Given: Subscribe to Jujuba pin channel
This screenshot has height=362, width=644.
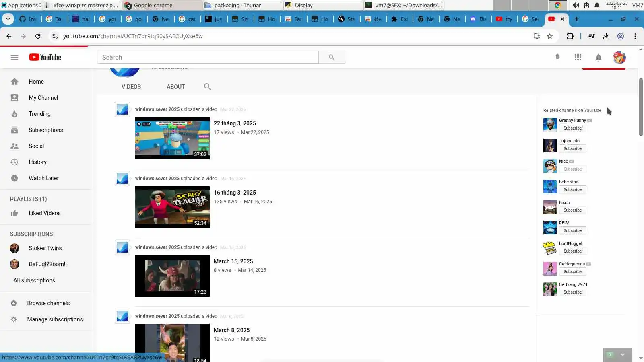Looking at the screenshot, I should (x=572, y=148).
